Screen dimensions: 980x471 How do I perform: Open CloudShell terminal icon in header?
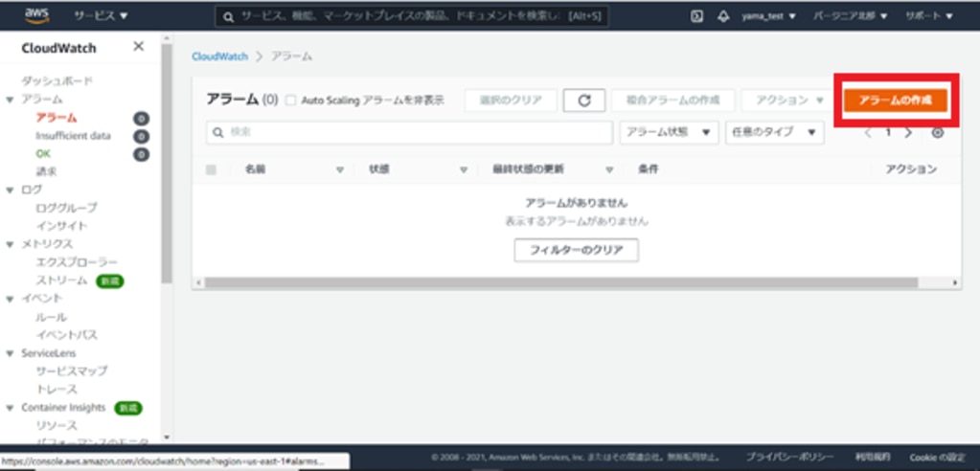(x=696, y=16)
